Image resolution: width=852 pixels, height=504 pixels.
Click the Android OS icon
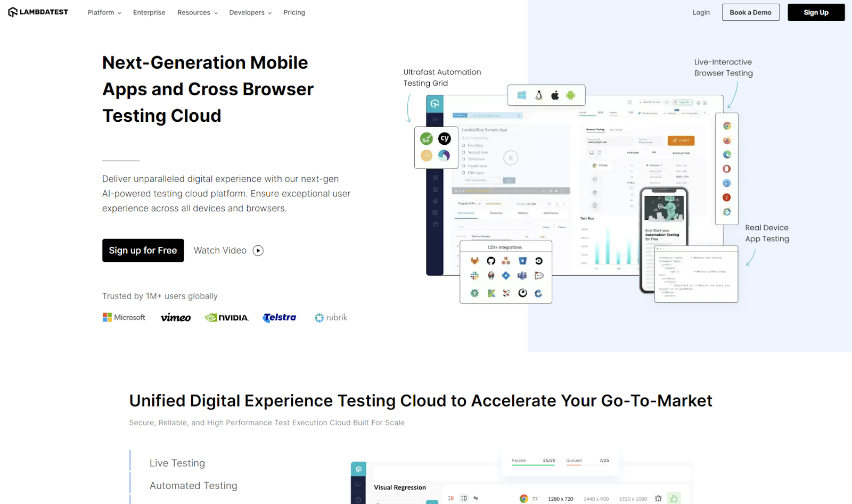(x=570, y=95)
